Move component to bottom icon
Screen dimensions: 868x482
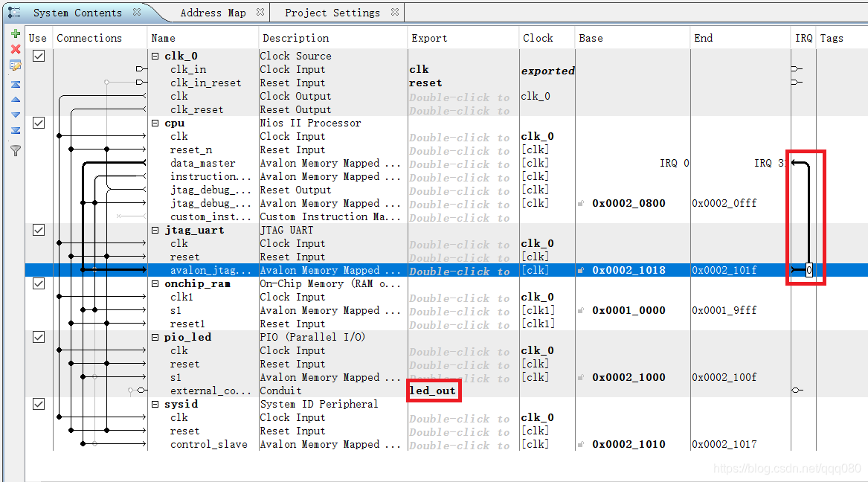16,131
